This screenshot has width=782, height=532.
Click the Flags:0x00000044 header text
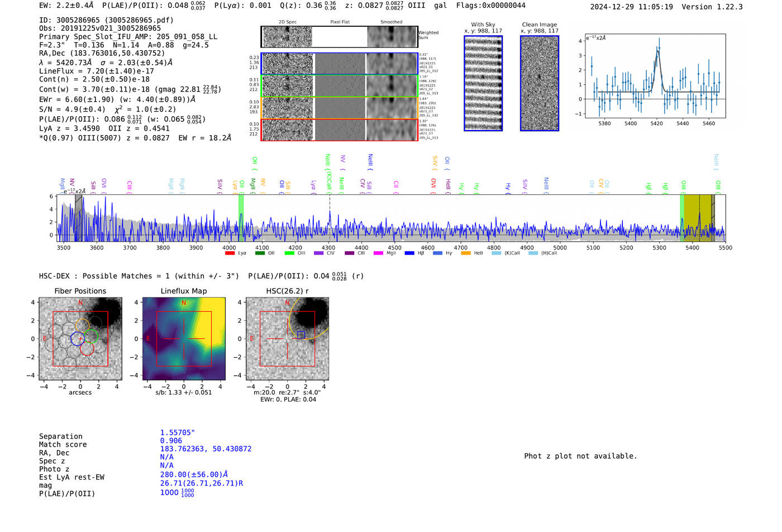click(x=490, y=6)
